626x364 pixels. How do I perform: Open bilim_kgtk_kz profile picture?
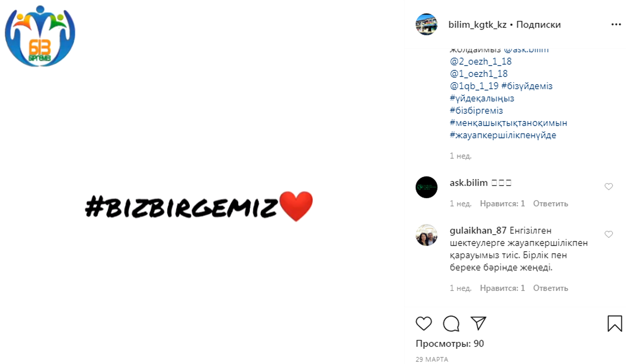tap(426, 24)
